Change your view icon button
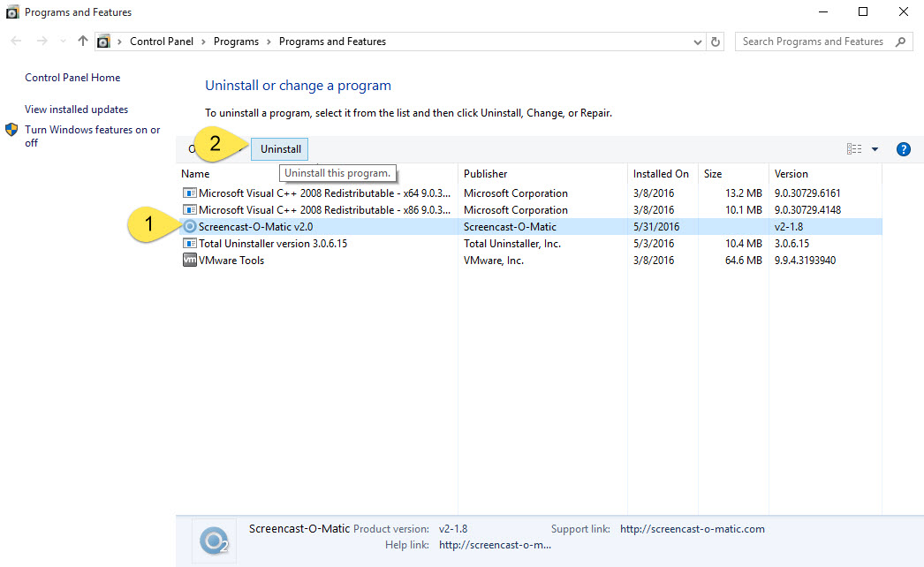This screenshot has height=567, width=924. pyautogui.click(x=854, y=149)
